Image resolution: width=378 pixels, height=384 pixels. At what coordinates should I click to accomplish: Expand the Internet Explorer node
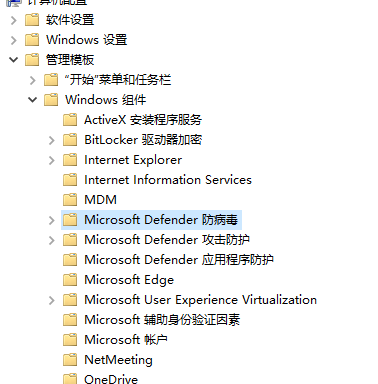(x=52, y=160)
